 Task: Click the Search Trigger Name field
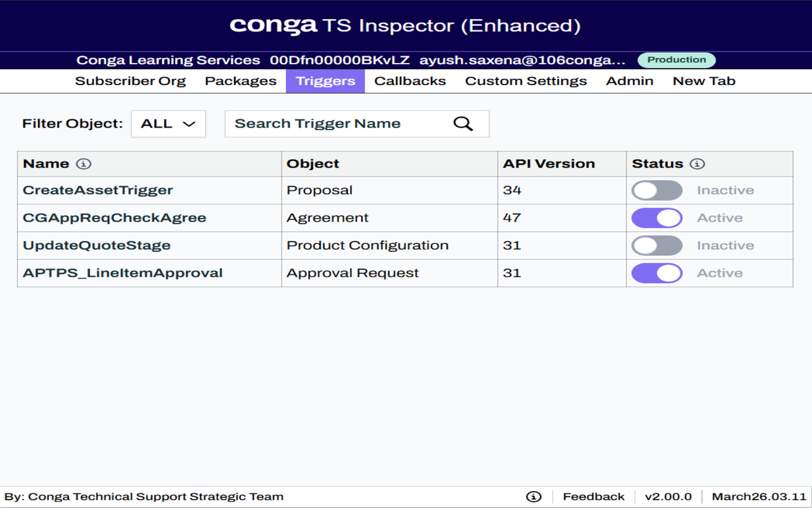[x=357, y=124]
